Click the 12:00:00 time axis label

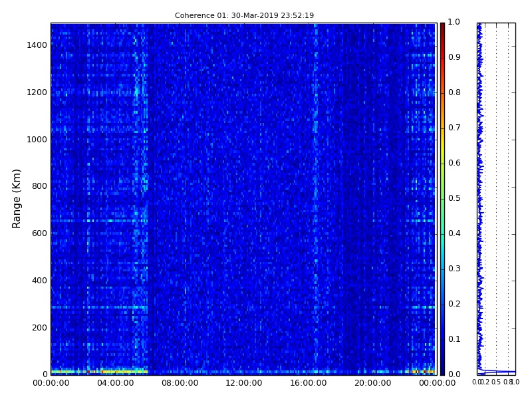coord(244,383)
